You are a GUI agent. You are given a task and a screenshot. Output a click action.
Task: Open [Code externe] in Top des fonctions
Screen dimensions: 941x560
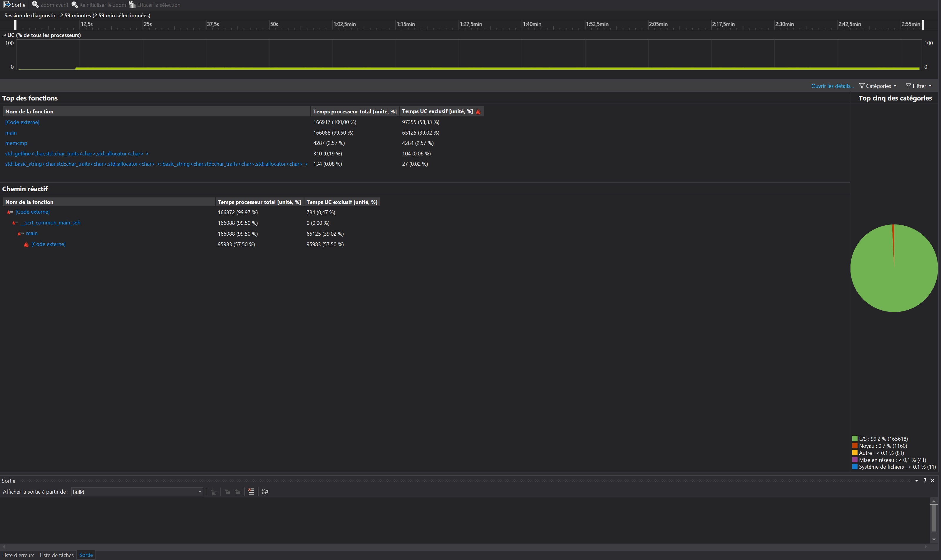tap(22, 122)
